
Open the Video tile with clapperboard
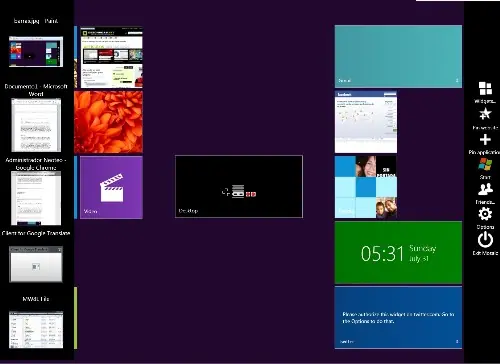[111, 187]
